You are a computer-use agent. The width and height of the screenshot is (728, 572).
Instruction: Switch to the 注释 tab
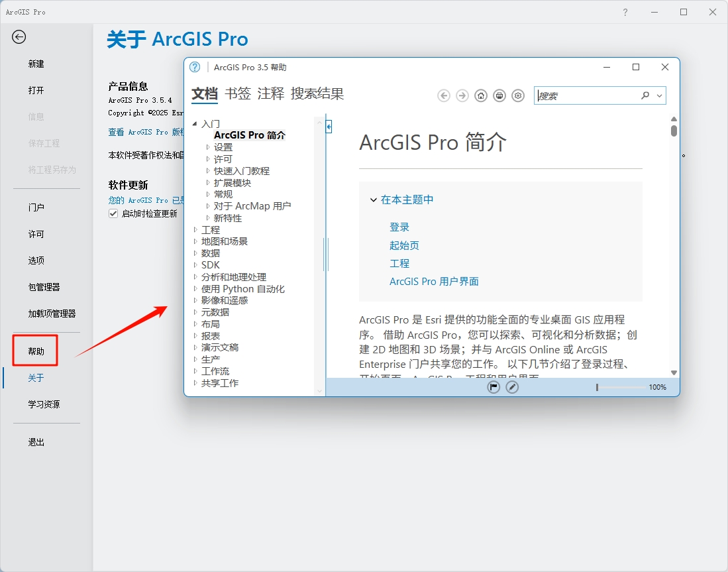271,94
